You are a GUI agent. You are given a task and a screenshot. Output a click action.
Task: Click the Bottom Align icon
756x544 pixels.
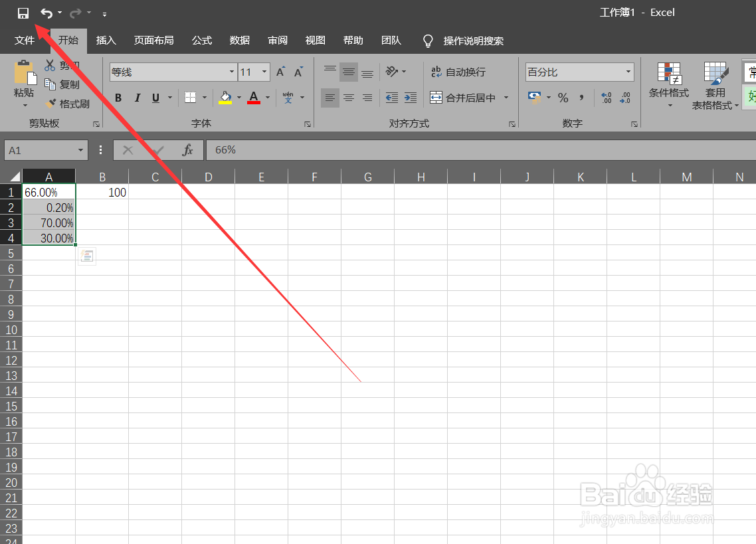click(367, 72)
